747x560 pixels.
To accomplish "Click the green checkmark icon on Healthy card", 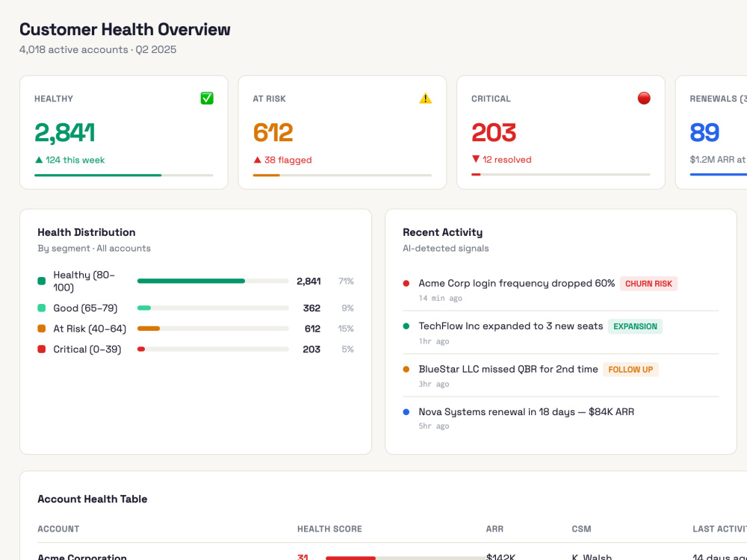I will click(207, 98).
